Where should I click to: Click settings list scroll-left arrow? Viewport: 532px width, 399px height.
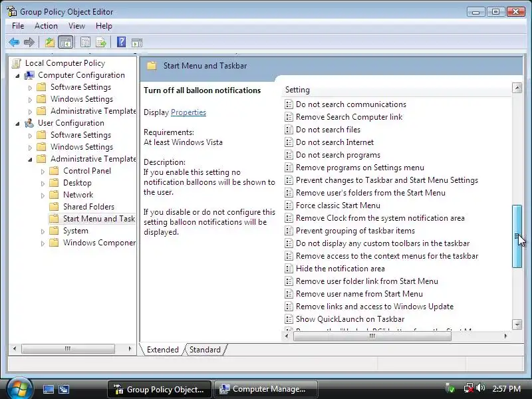click(x=287, y=336)
